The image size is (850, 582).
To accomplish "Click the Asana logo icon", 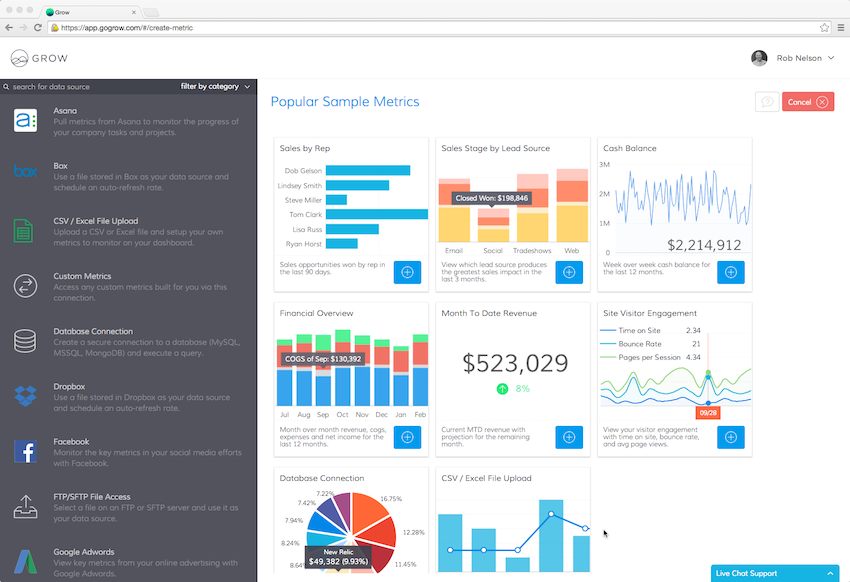I will click(25, 120).
